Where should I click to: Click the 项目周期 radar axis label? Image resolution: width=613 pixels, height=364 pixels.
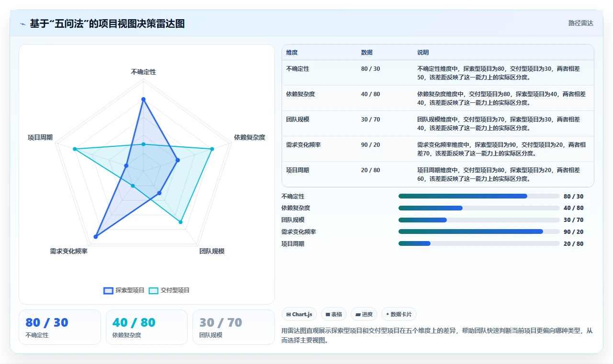tap(40, 137)
